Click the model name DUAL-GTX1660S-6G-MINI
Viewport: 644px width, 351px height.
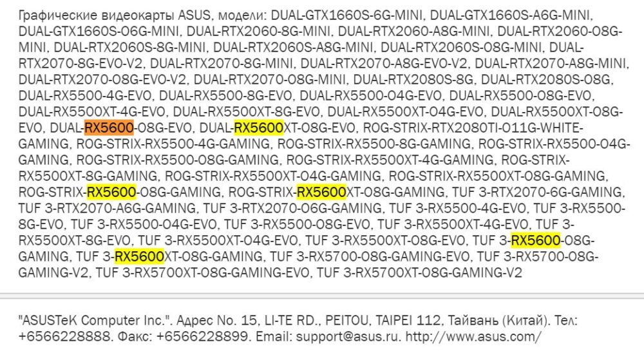point(346,15)
